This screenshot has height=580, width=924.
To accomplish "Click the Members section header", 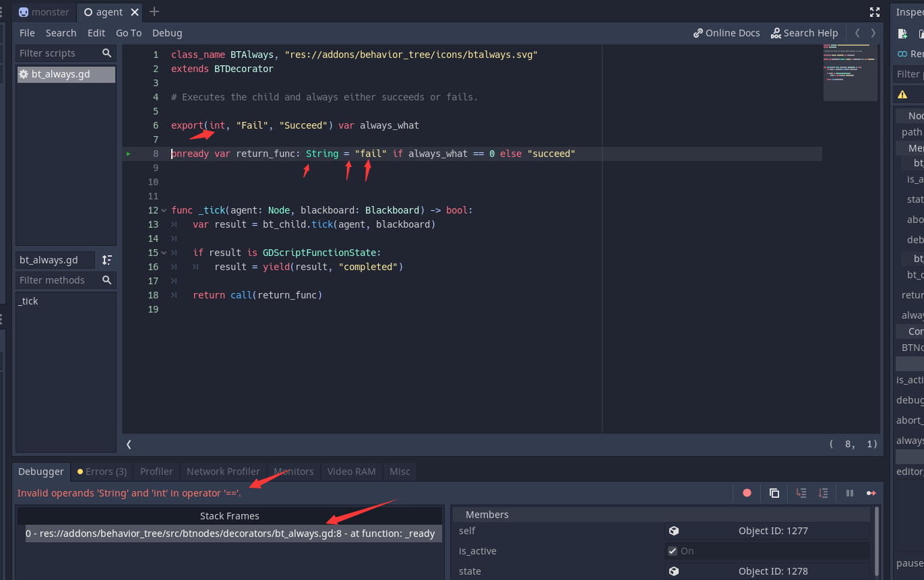I will 661,515.
